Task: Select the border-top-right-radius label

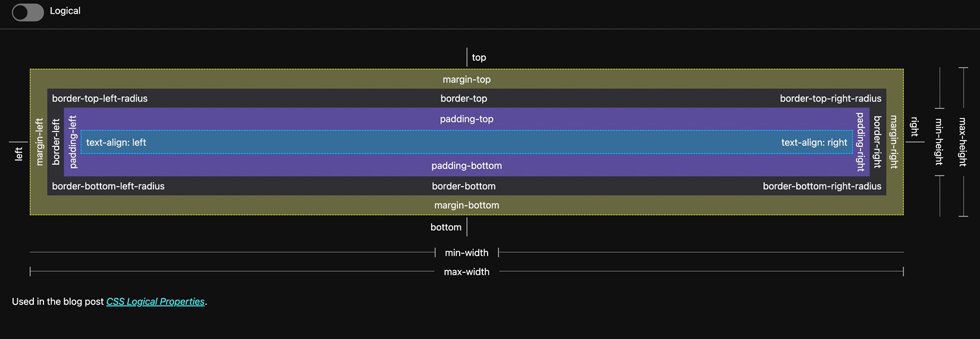Action: coord(830,98)
